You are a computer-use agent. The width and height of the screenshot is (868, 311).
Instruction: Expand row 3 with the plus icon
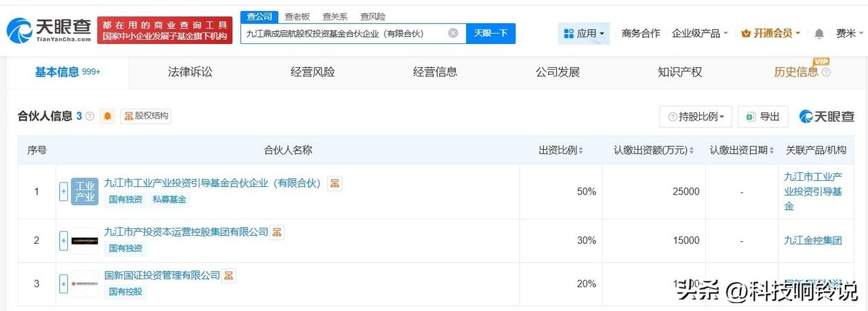(x=64, y=284)
